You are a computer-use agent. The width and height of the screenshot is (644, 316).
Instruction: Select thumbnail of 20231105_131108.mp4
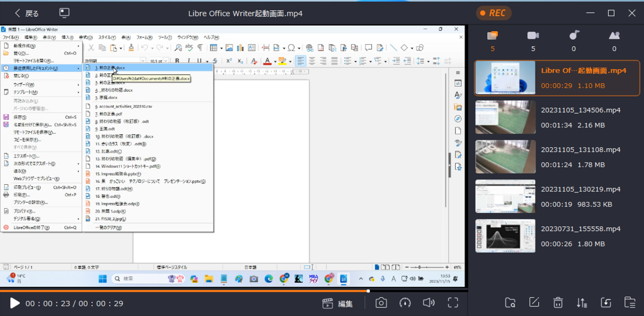[x=506, y=156]
